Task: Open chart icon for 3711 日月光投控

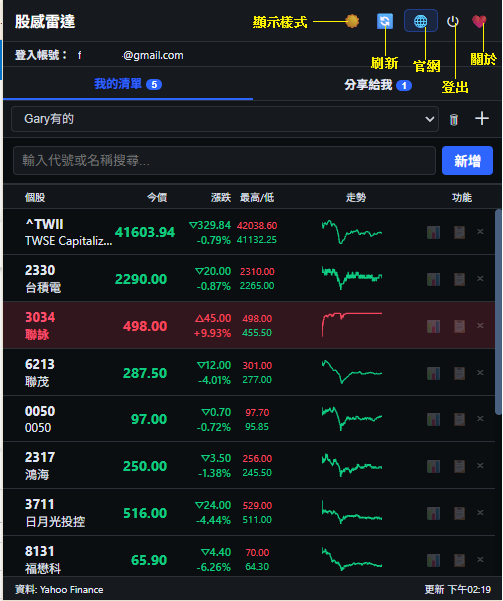Action: 433,513
